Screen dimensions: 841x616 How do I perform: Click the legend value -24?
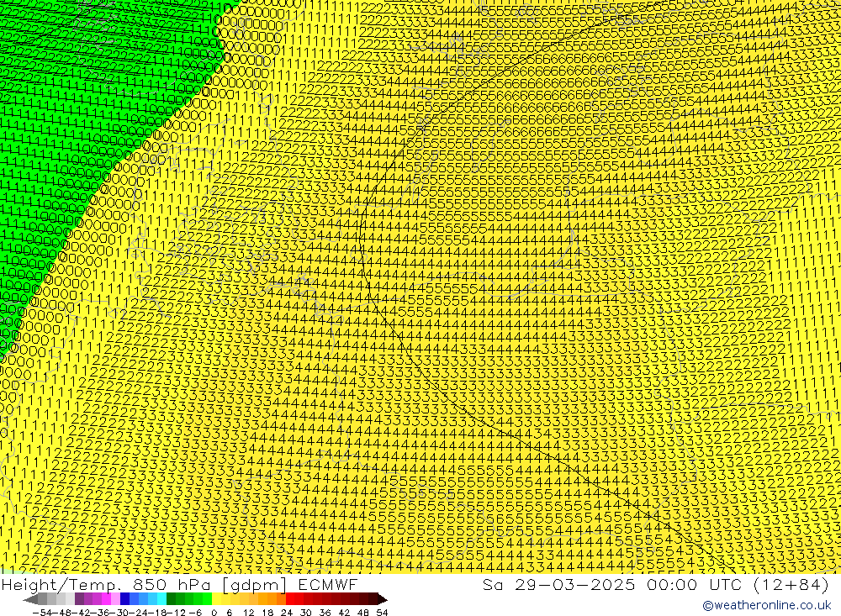(139, 613)
